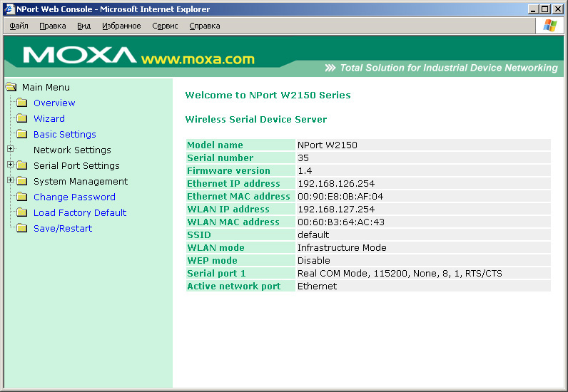
Task: Click the open folder icon at Main Menu
Action: coord(11,88)
